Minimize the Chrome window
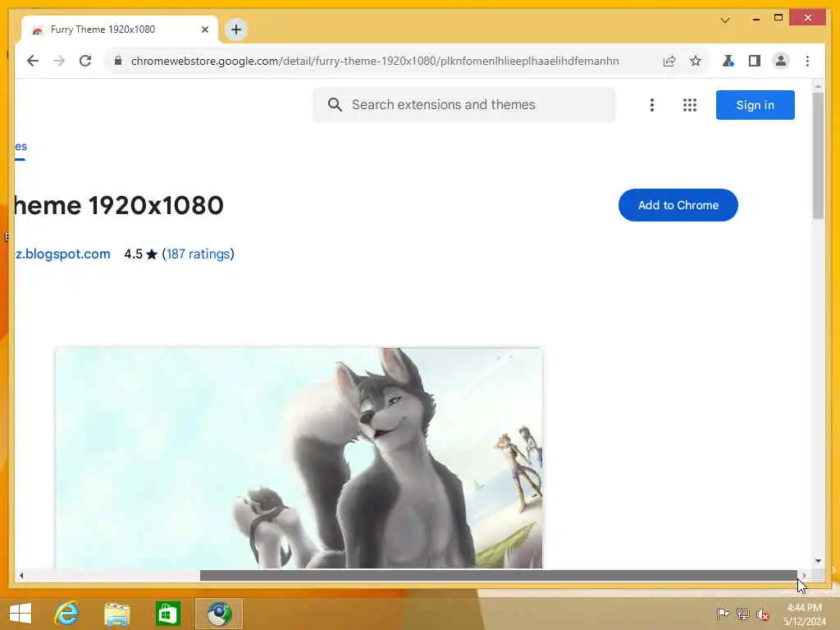Image resolution: width=840 pixels, height=630 pixels. coord(756,18)
